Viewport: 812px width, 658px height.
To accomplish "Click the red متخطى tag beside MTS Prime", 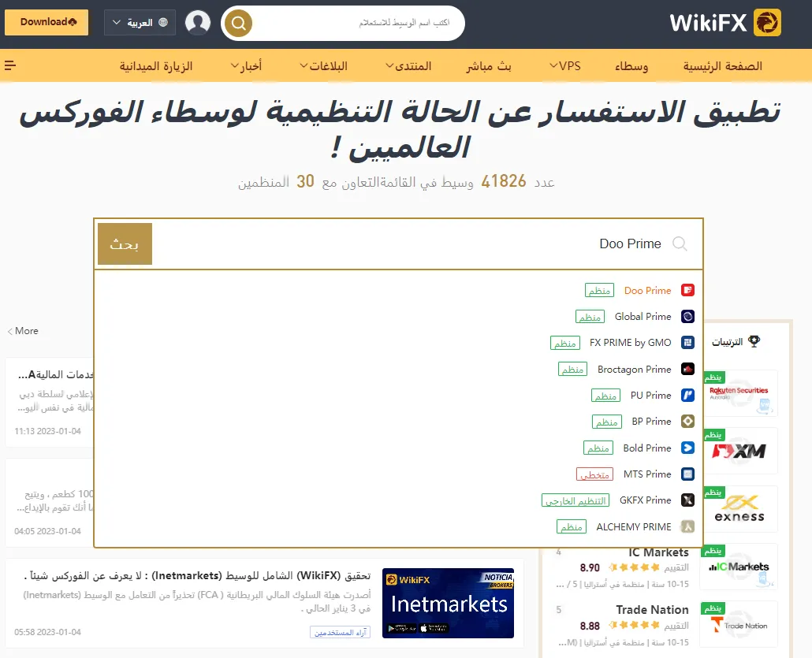I will tap(594, 474).
